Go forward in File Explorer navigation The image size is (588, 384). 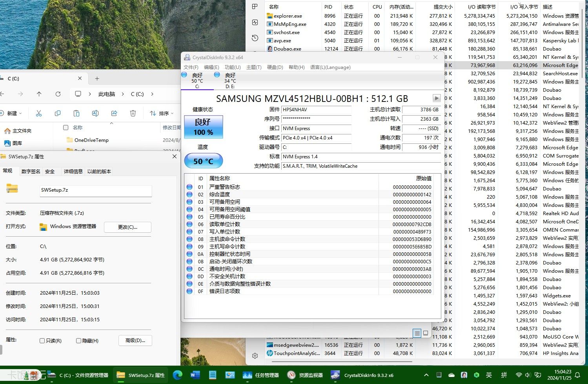coord(20,94)
